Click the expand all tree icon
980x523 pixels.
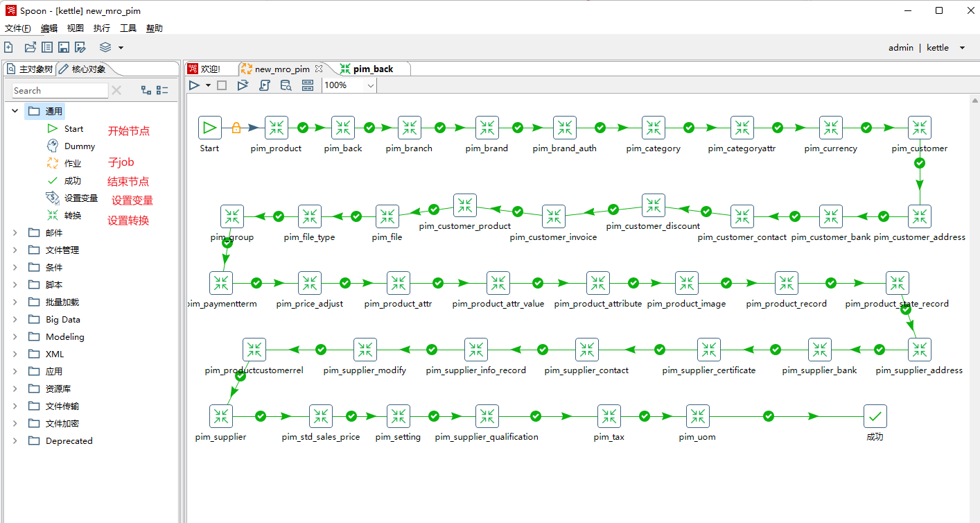[x=146, y=90]
